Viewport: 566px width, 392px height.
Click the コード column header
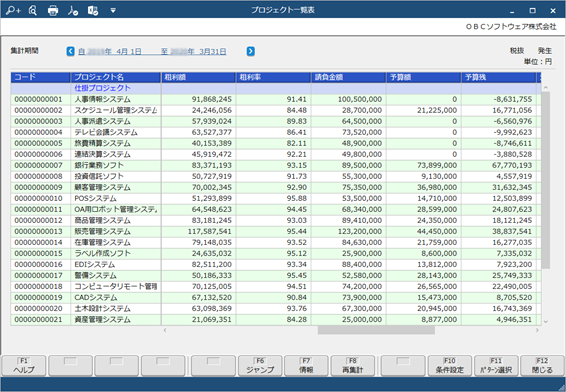coord(40,77)
